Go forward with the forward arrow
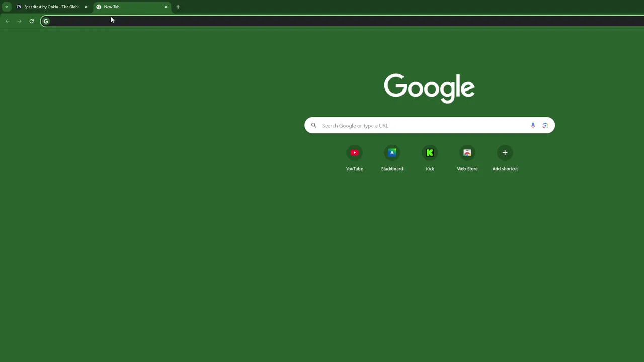This screenshot has height=362, width=644. 19,21
